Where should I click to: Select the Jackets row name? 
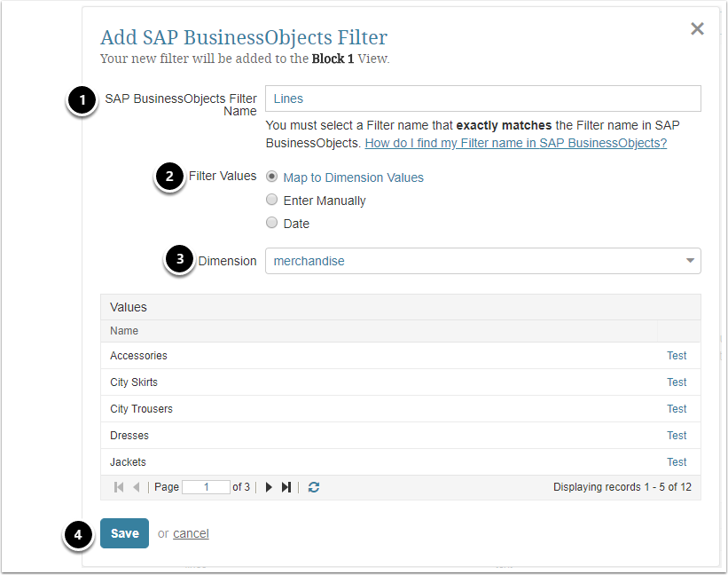[x=128, y=462]
